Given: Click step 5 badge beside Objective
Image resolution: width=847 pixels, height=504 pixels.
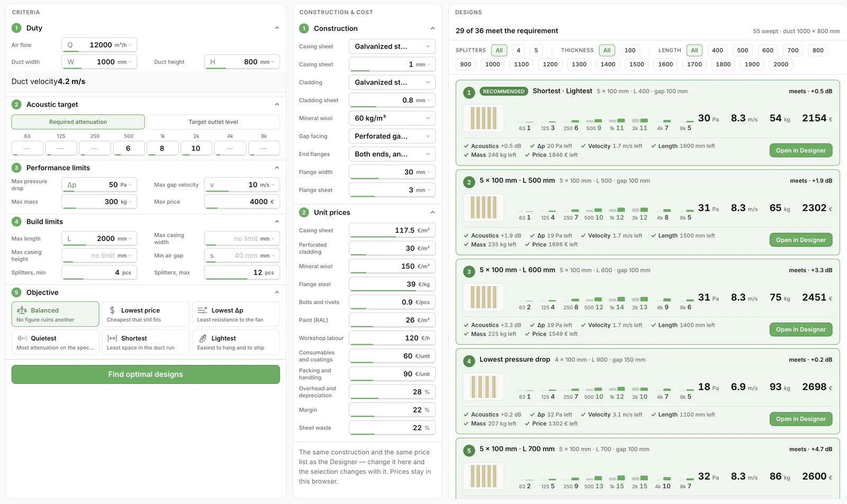Looking at the screenshot, I should 16,292.
